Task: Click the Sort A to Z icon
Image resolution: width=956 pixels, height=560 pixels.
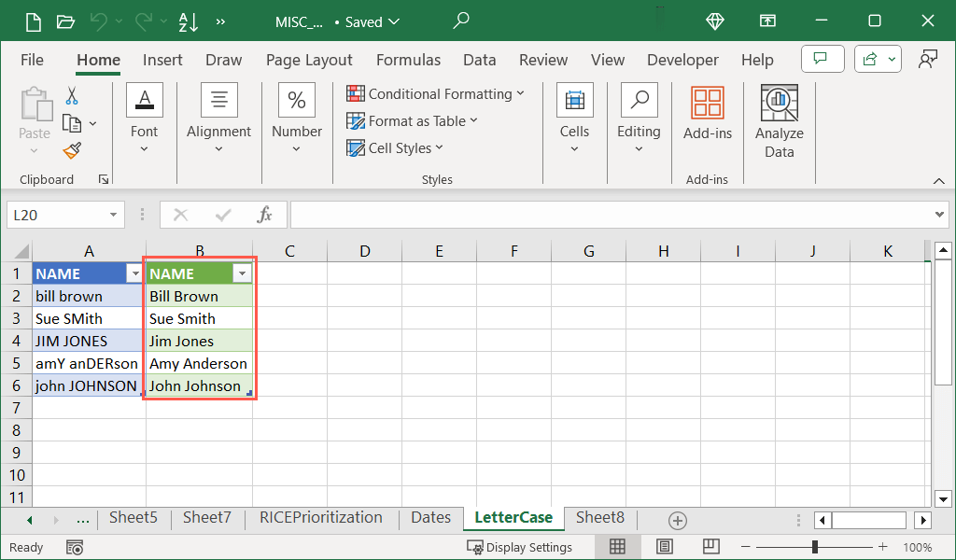Action: tap(188, 21)
